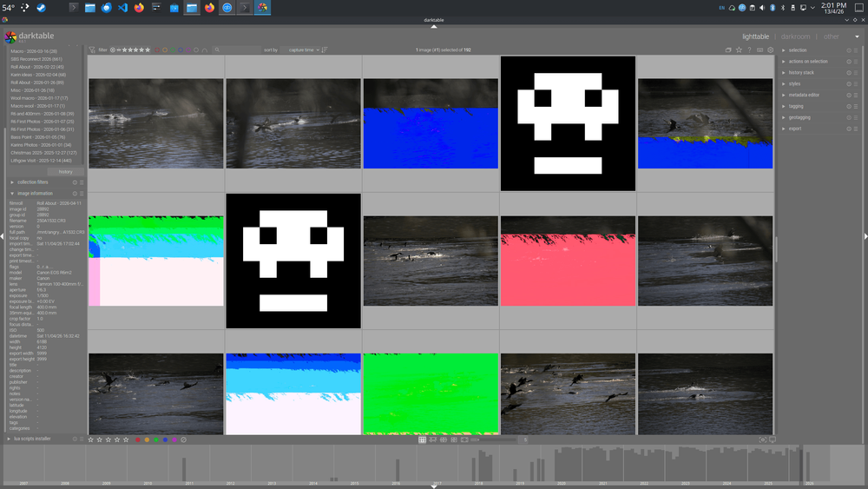Click the history button in collections panel

(65, 172)
